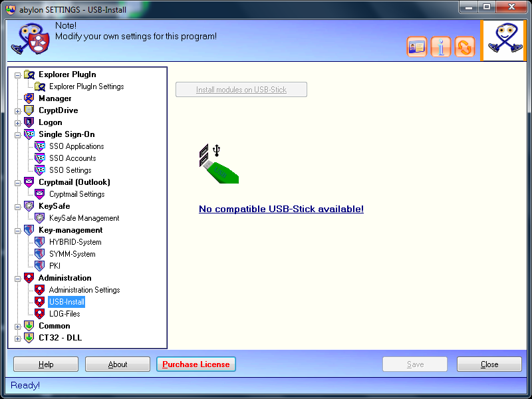
Task: Click the LOG-Files red shield icon
Action: click(40, 313)
